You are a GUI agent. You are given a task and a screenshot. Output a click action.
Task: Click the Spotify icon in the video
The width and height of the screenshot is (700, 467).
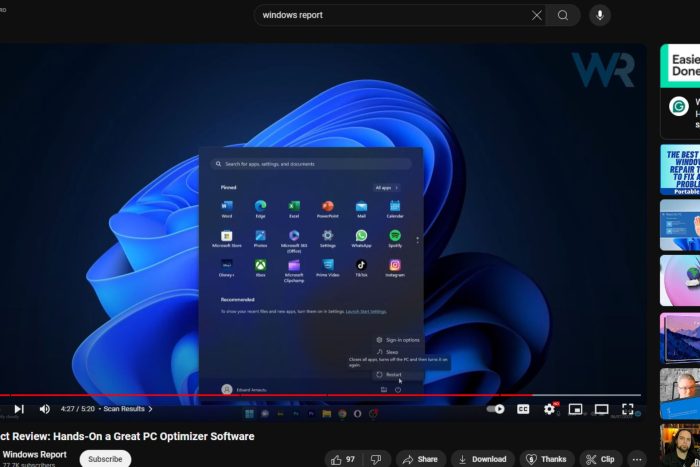(395, 238)
